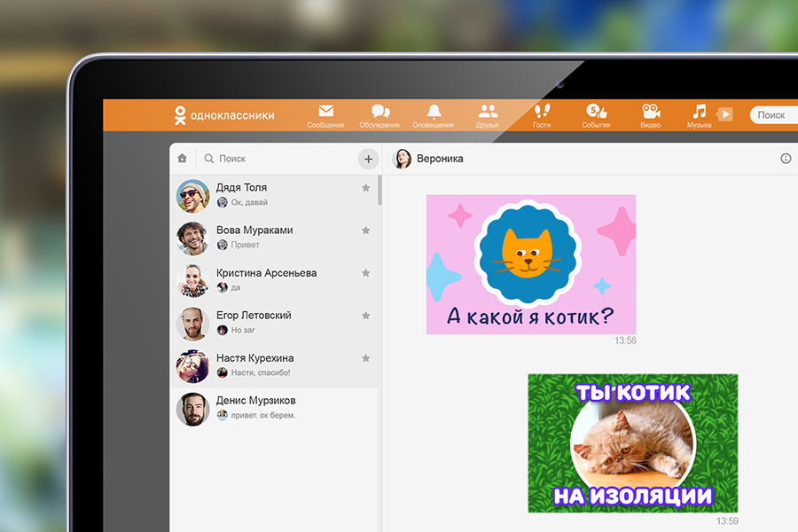
Task: Click Денис Мурзиков's avatar photo
Action: 193,410
